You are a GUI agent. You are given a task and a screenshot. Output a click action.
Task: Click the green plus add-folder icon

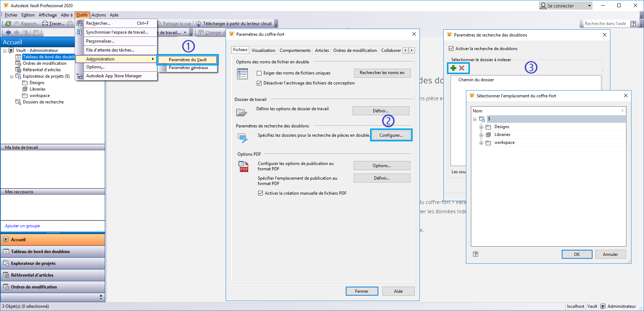click(x=453, y=68)
